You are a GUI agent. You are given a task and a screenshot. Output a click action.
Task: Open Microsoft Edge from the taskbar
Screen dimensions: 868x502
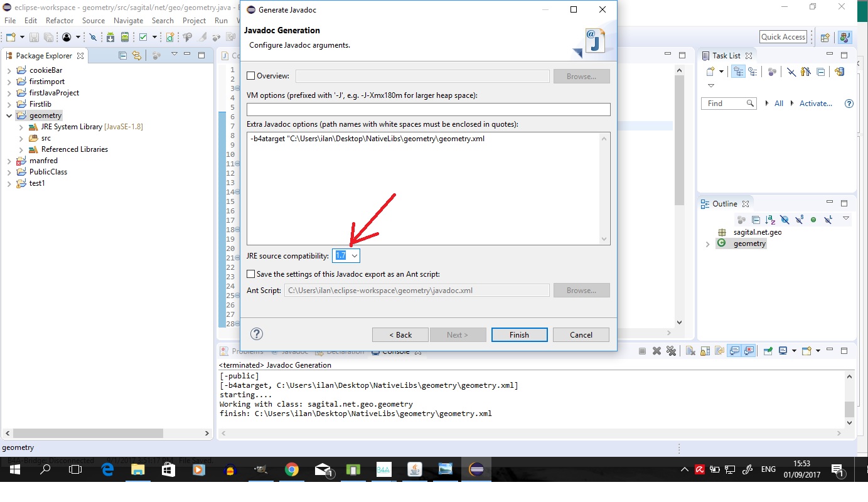pyautogui.click(x=107, y=469)
